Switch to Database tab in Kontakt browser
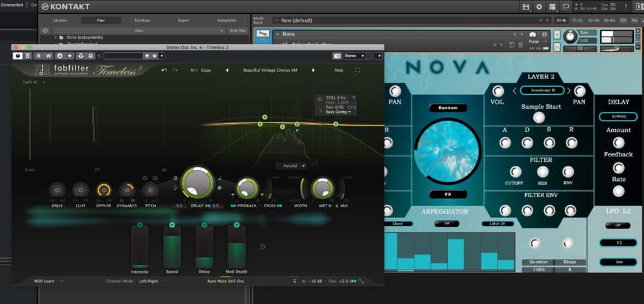This screenshot has width=644, height=304. coord(143,20)
